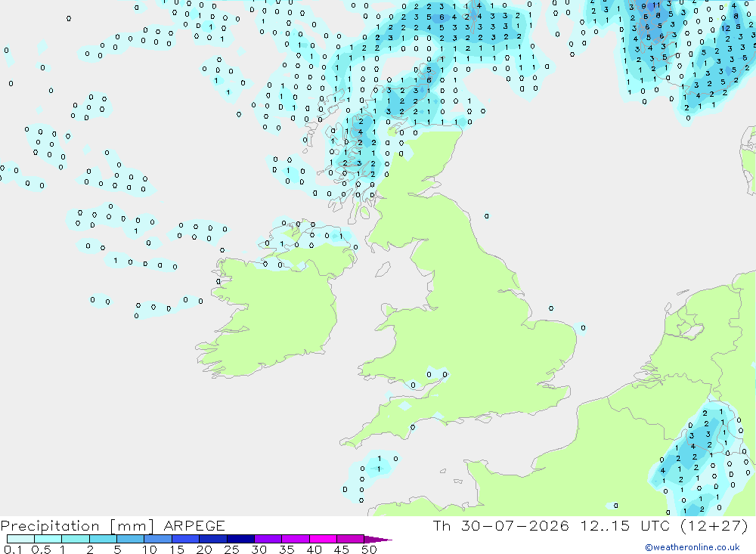Click the '[mm]' unit label

[132, 526]
